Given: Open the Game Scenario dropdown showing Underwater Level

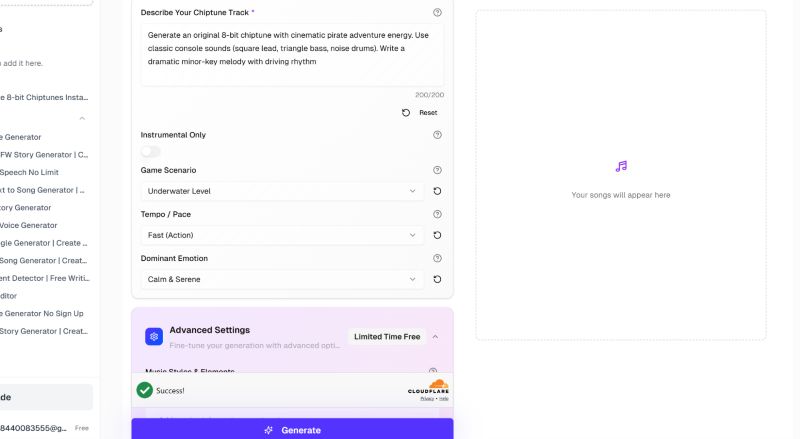Looking at the screenshot, I should point(282,191).
